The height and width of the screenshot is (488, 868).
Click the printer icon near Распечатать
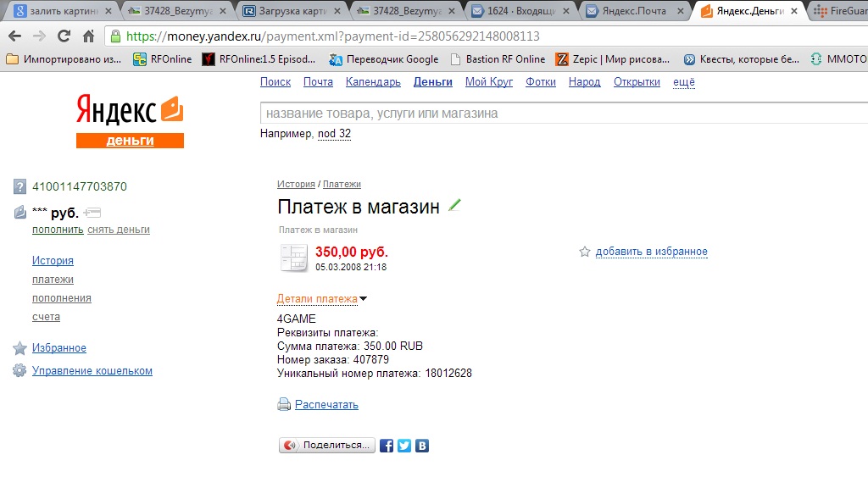[284, 404]
